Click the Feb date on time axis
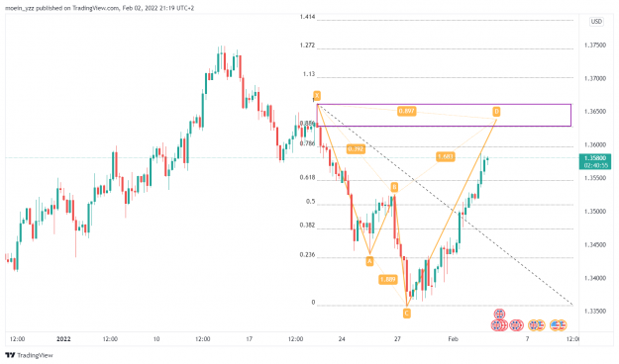Viewport: 619px width, 364px height. point(454,338)
